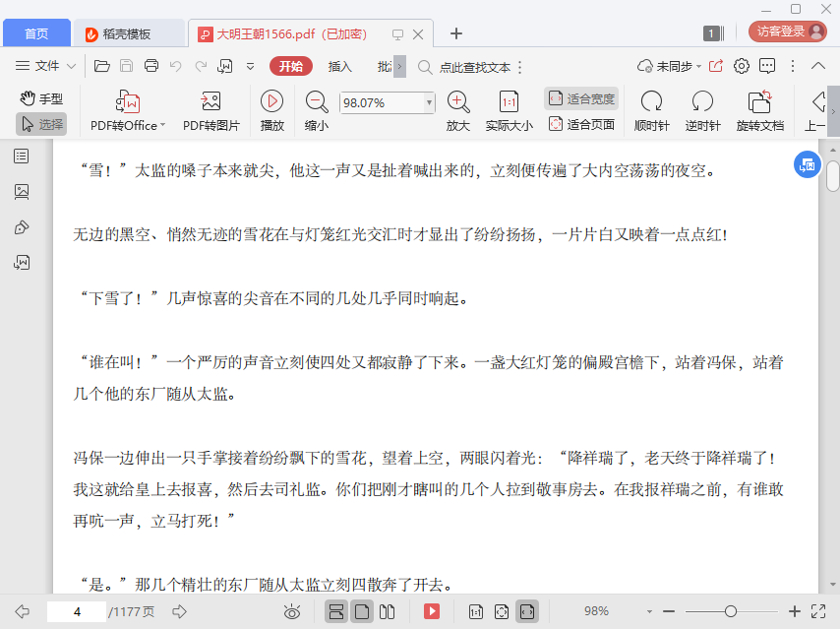Switch to the 开始 ribbon tab
This screenshot has width=840, height=629.
[x=291, y=66]
